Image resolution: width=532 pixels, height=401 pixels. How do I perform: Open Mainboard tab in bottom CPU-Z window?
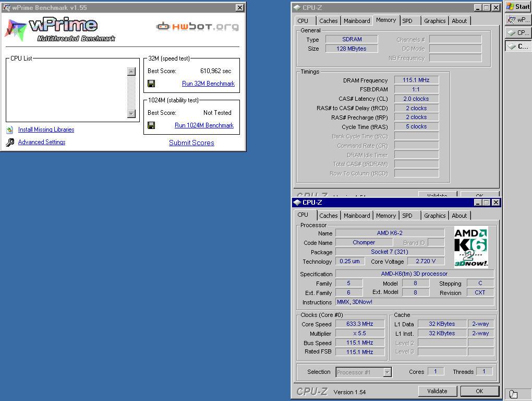coord(357,216)
